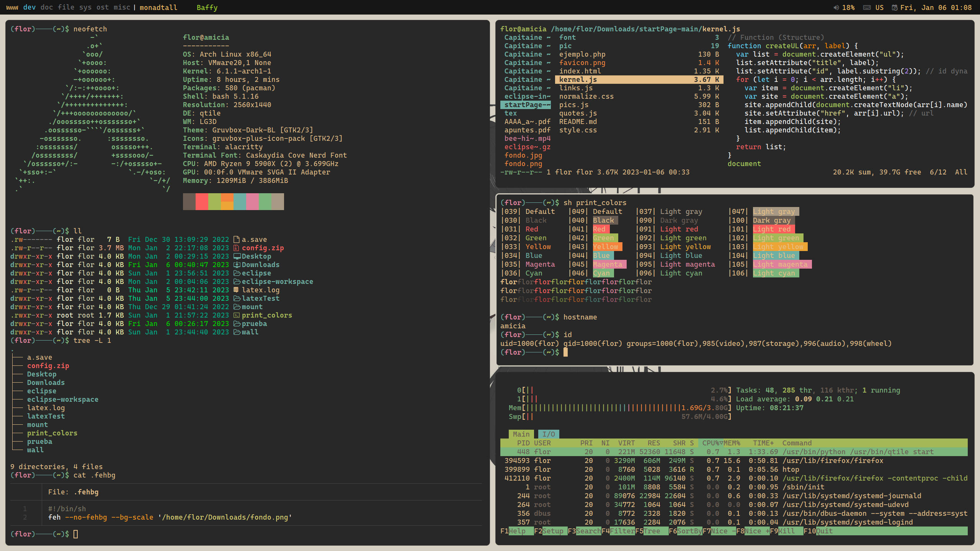Click the volume speaker icon in top bar

click(836, 8)
